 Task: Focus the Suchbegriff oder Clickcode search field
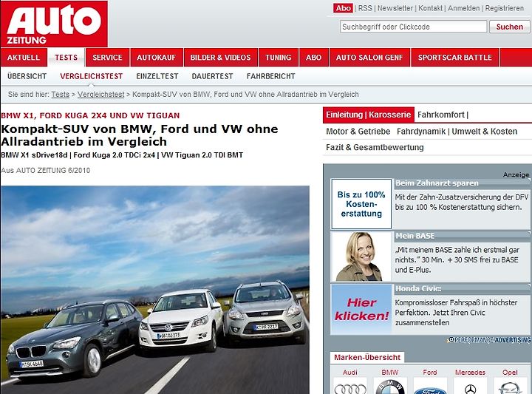pyautogui.click(x=413, y=27)
